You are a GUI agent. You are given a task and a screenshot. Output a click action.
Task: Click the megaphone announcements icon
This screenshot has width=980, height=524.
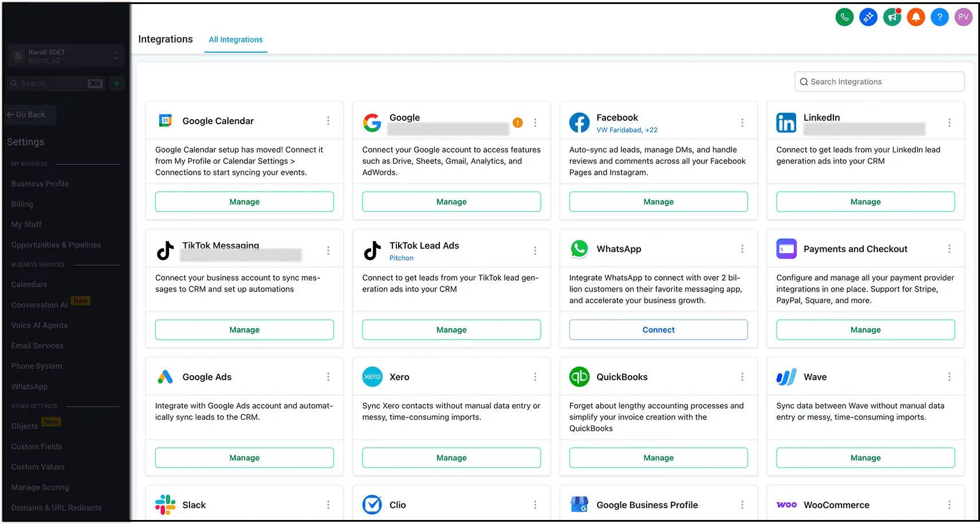(892, 17)
